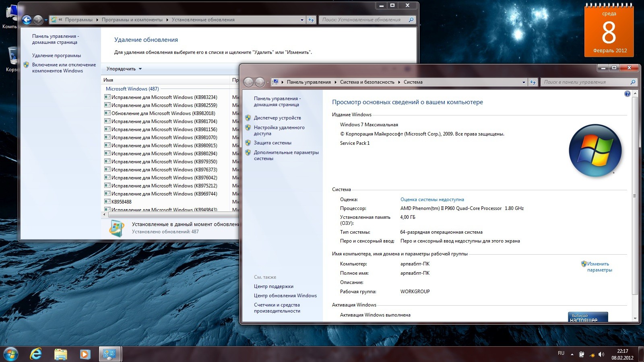Select update KB980915 row
The height and width of the screenshot is (362, 644).
coord(165,146)
